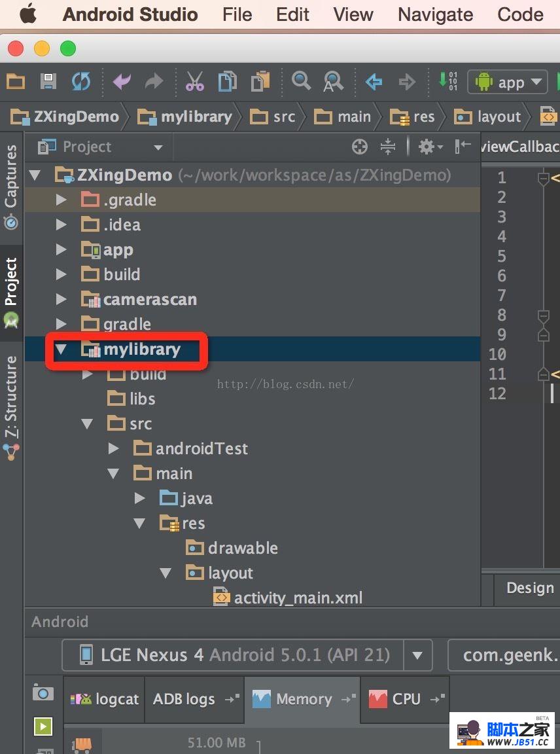Click the Hide panel icon
560x754 pixels.
click(x=463, y=146)
